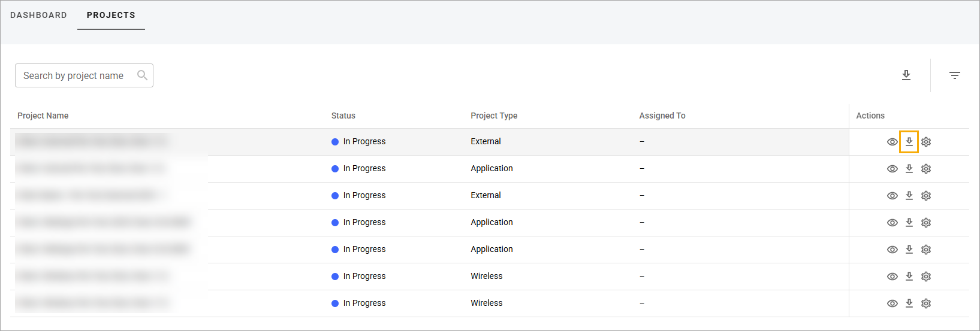980x331 pixels.
Task: Download the first Wireless project row
Action: click(x=909, y=277)
